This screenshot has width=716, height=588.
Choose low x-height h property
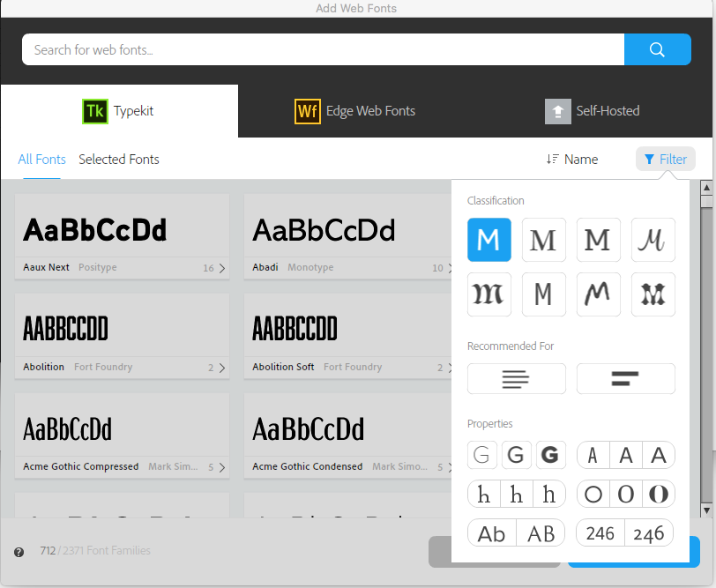[x=484, y=494]
